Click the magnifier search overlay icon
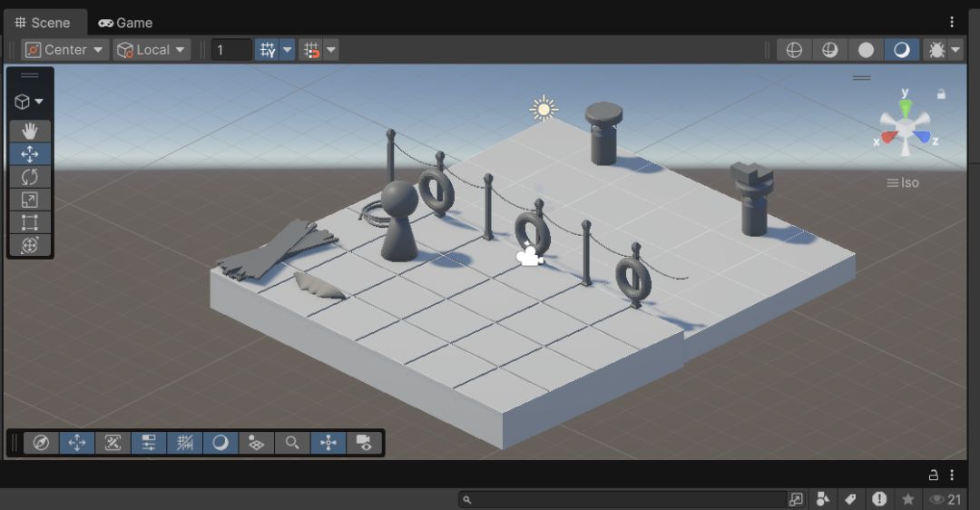The image size is (980, 510). tap(292, 443)
